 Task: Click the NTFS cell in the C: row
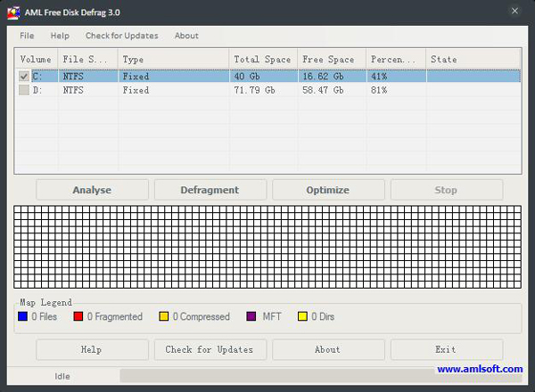[x=73, y=77]
